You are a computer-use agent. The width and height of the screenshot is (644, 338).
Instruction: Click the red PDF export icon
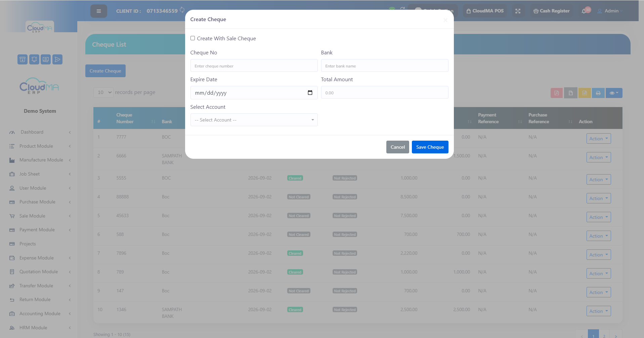(557, 93)
